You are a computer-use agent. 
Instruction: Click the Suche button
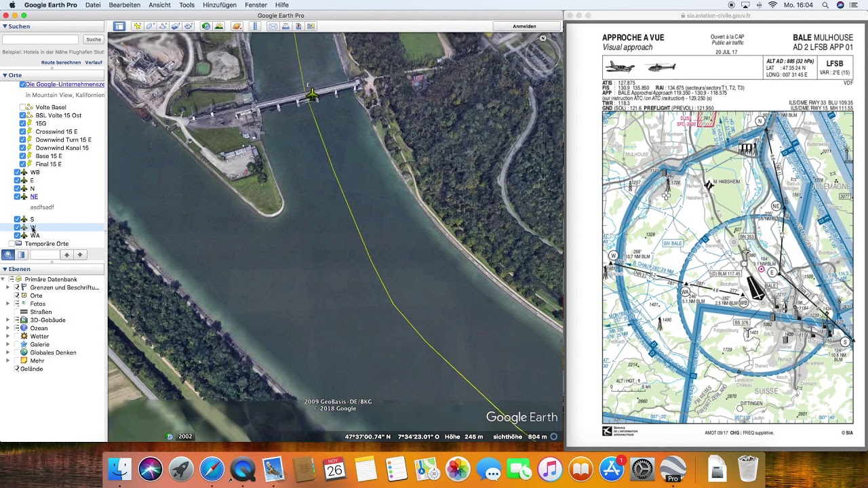tap(94, 39)
